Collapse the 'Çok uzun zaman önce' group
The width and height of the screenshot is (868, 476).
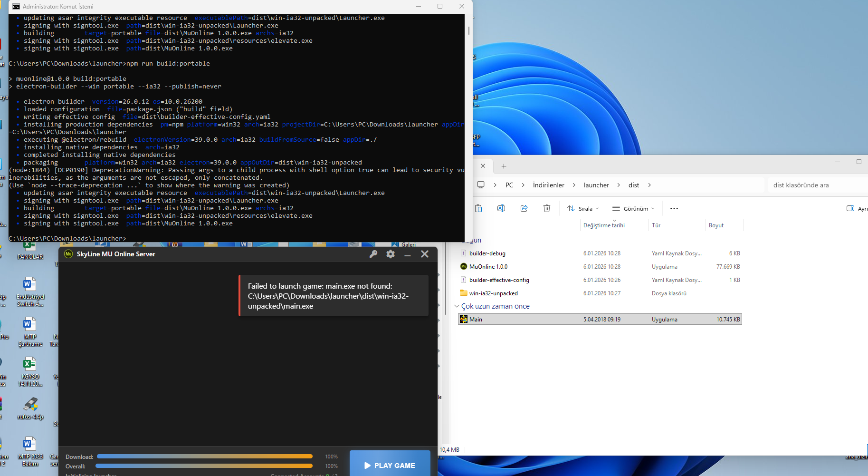457,306
